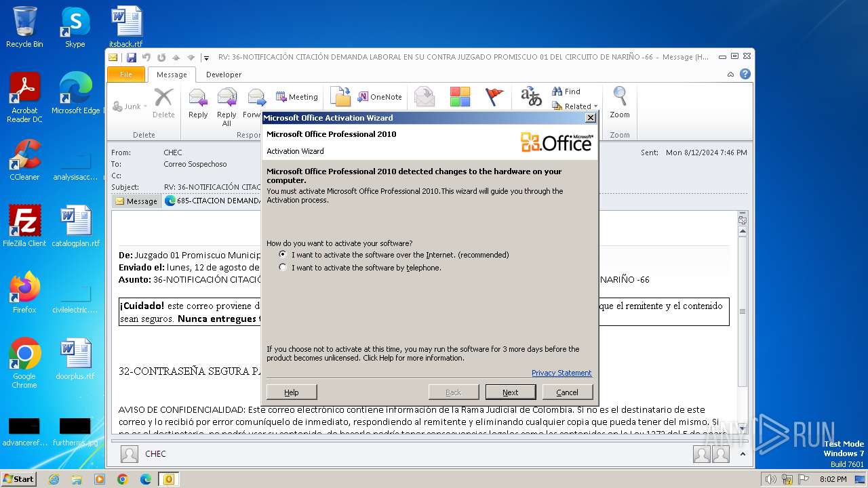Go to previous item with up arrow
Image resolution: width=868 pixels, height=488 pixels.
[x=176, y=58]
